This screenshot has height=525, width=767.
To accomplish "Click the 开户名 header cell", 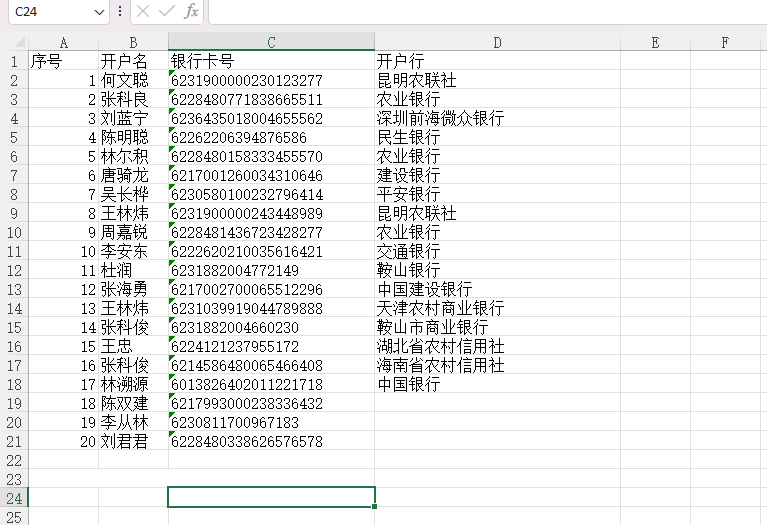I will 134,61.
